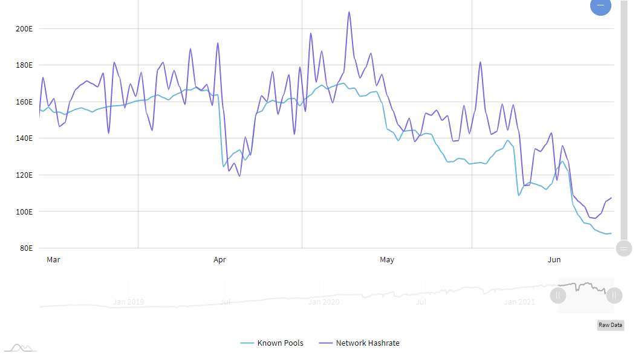Click the Known Pools legend line marker
The width and height of the screenshot is (644, 359).
(x=247, y=343)
